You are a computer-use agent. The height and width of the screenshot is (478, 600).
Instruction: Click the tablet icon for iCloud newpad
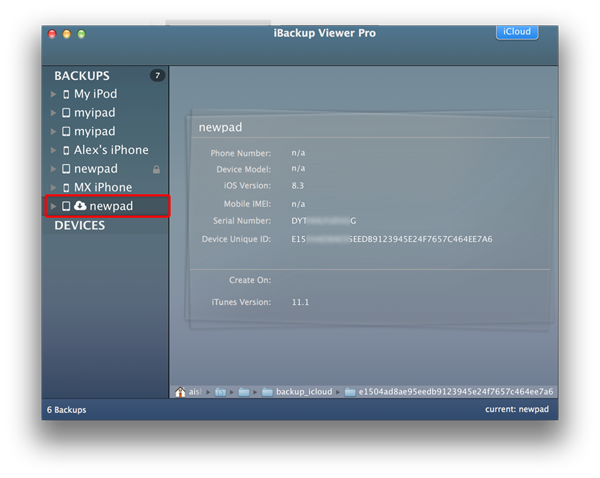coord(66,206)
